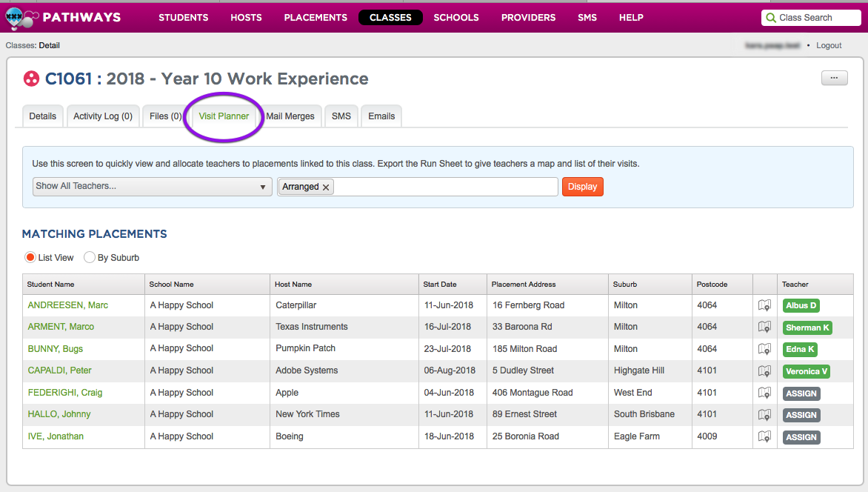
Task: Remove the Arranged filter tag
Action: (325, 187)
